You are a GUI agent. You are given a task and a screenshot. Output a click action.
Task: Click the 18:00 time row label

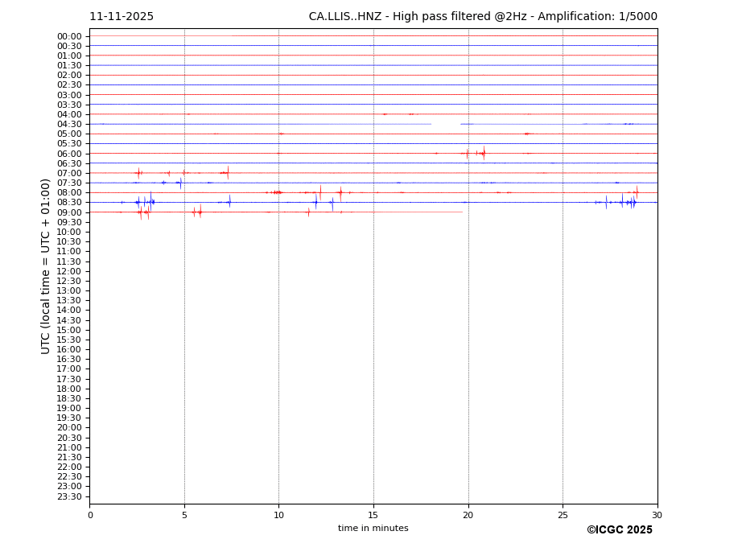[x=69, y=389]
